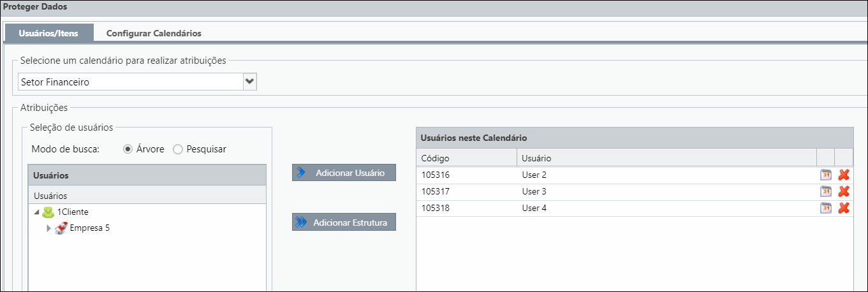Image resolution: width=868 pixels, height=292 pixels.
Task: Switch to Configurar Calendários tab
Action: 154,33
